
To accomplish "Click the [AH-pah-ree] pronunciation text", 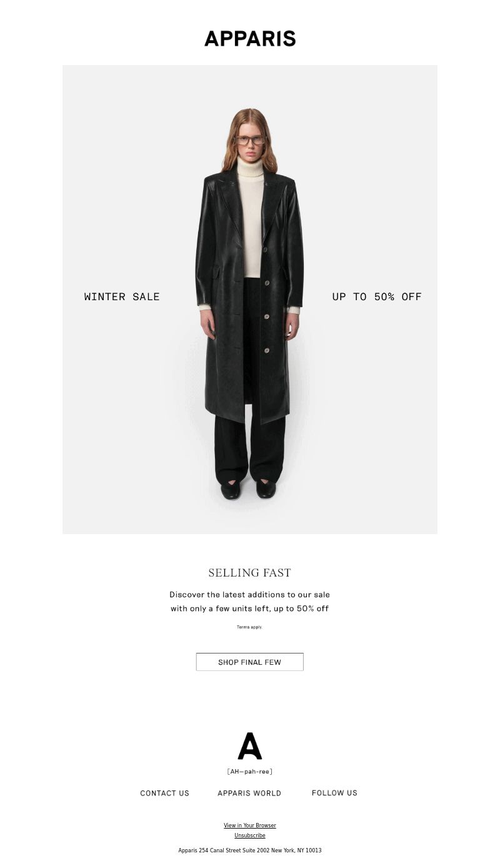I will tap(250, 772).
